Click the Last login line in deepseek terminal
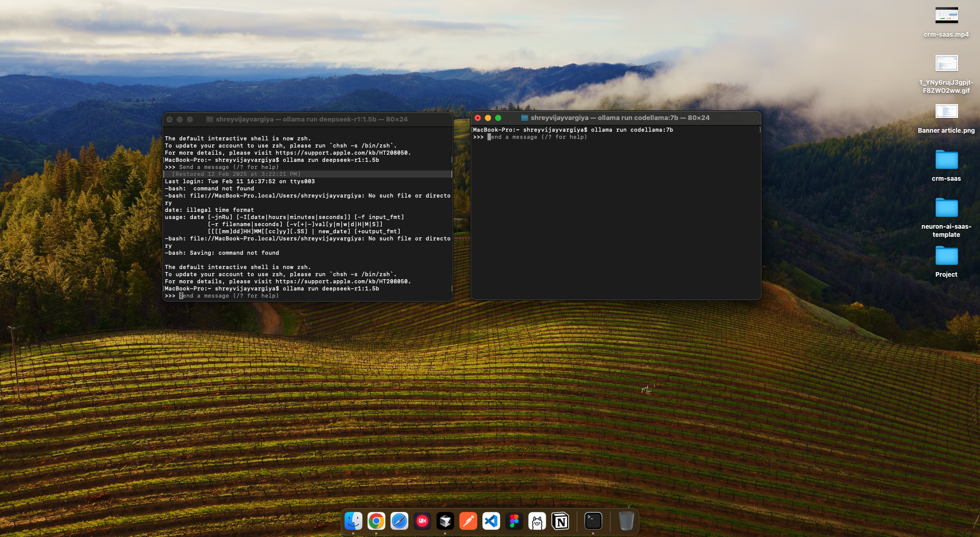 coord(240,181)
